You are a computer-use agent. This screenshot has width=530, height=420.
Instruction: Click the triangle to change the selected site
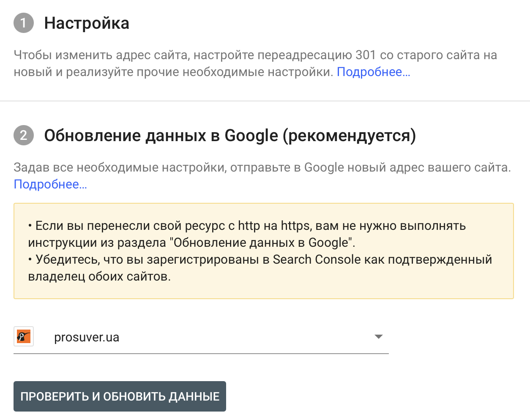379,337
